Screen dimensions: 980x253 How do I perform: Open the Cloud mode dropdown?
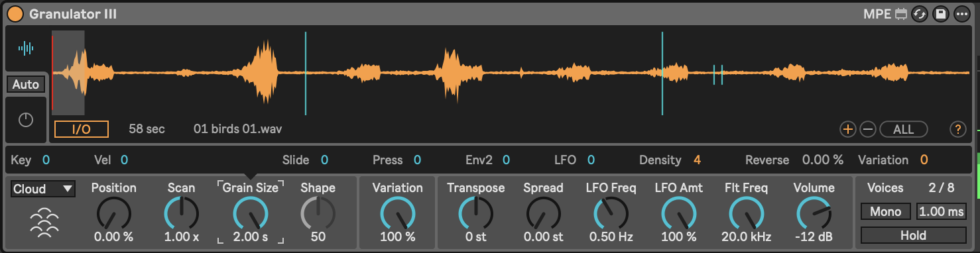[x=43, y=189]
